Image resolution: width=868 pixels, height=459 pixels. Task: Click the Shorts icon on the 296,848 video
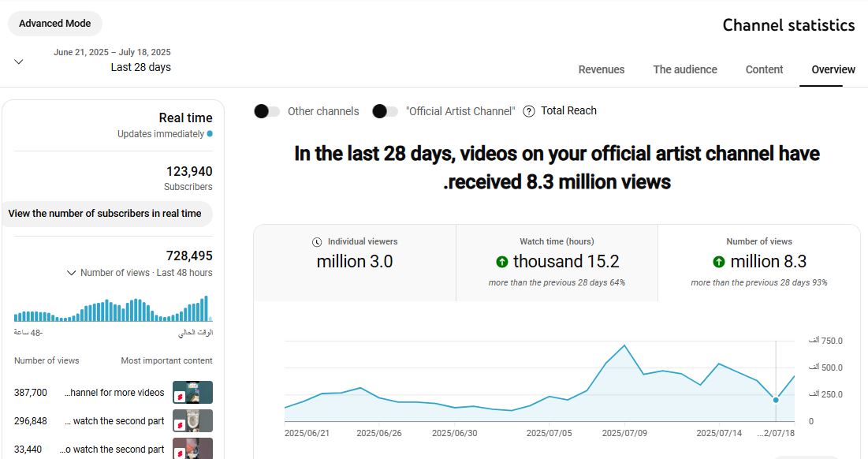click(x=180, y=424)
